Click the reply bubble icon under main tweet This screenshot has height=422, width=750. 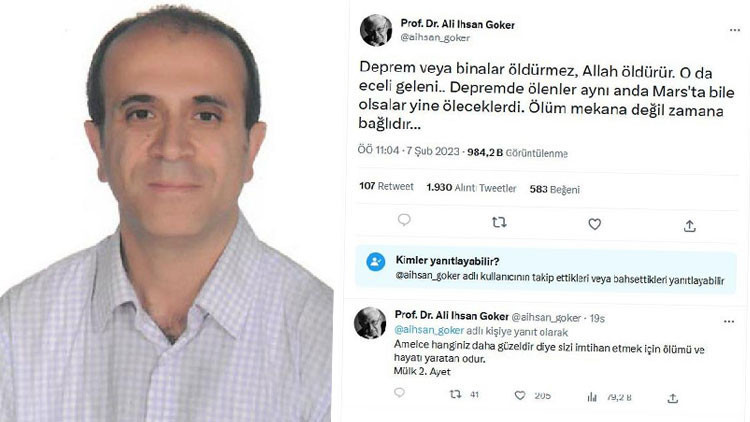point(404,220)
